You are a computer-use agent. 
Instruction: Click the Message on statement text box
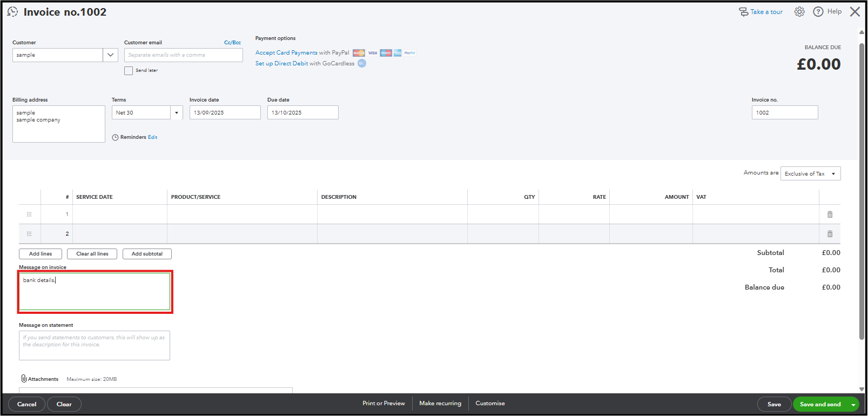pyautogui.click(x=95, y=345)
